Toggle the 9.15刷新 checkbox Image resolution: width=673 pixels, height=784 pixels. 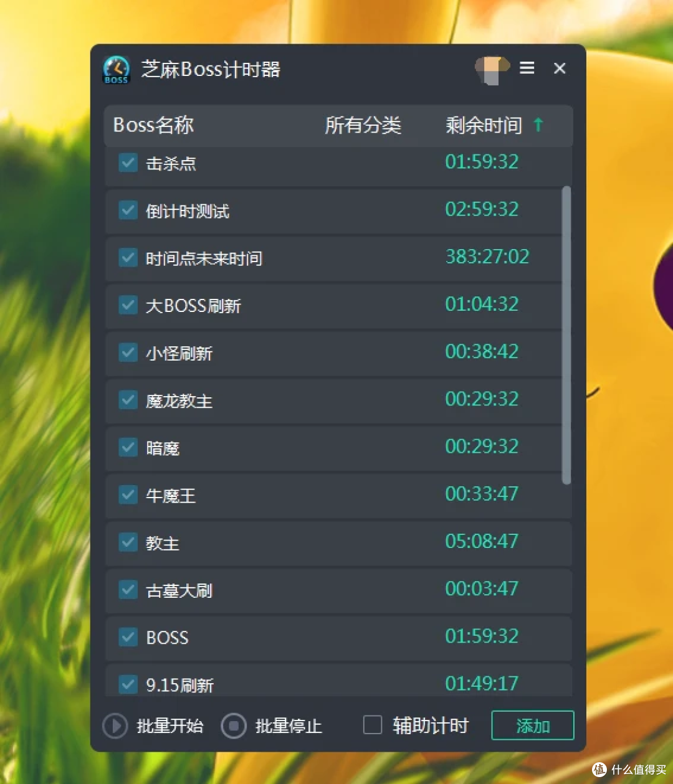point(128,684)
